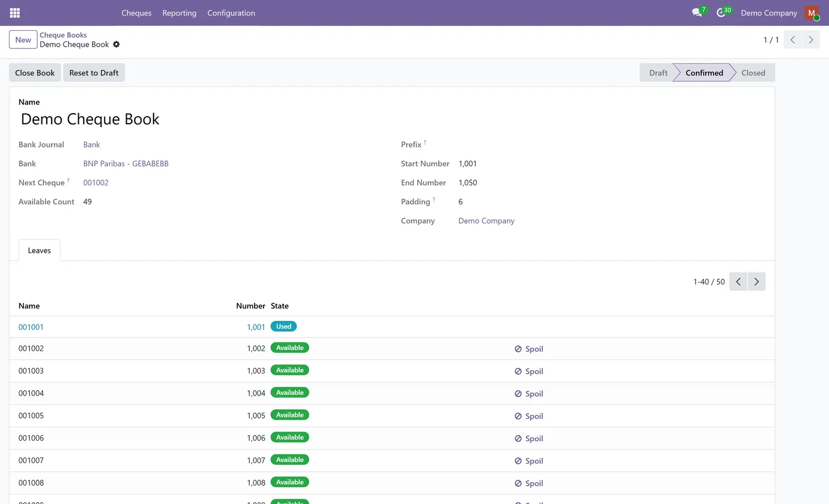Click Available badge for 001002
Image resolution: width=829 pixels, height=504 pixels.
(x=290, y=348)
